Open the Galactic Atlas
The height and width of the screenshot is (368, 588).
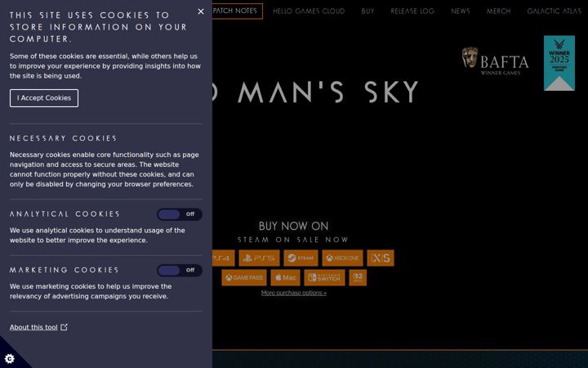[554, 11]
